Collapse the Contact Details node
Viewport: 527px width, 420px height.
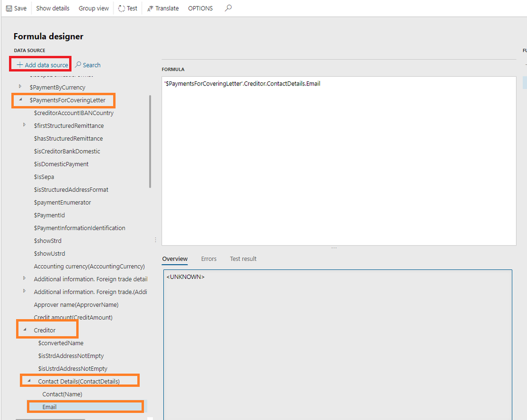(x=29, y=381)
